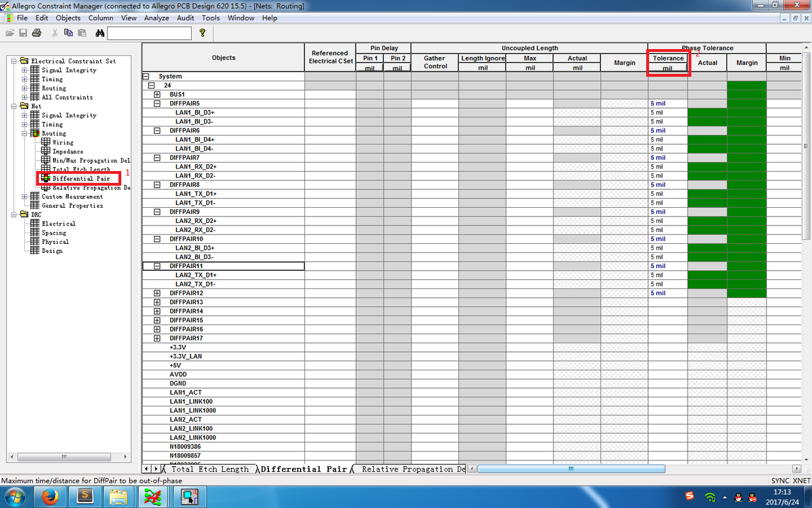Image resolution: width=812 pixels, height=508 pixels.
Task: Collapse the DIFFPAIR9 row
Action: point(157,212)
